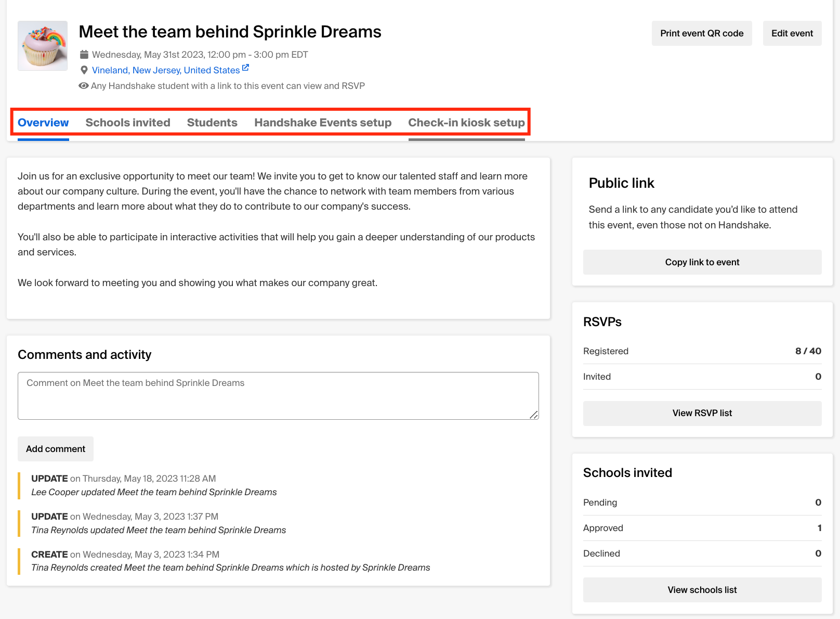This screenshot has height=619, width=840.
Task: Click the event date and time text
Action: [x=200, y=55]
